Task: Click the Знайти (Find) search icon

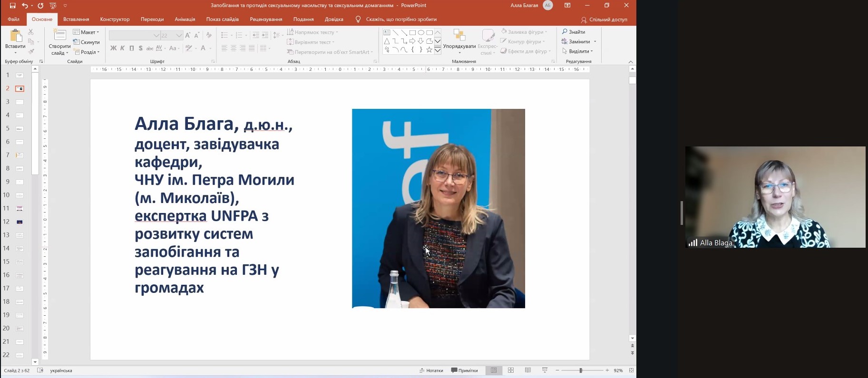Action: click(565, 32)
